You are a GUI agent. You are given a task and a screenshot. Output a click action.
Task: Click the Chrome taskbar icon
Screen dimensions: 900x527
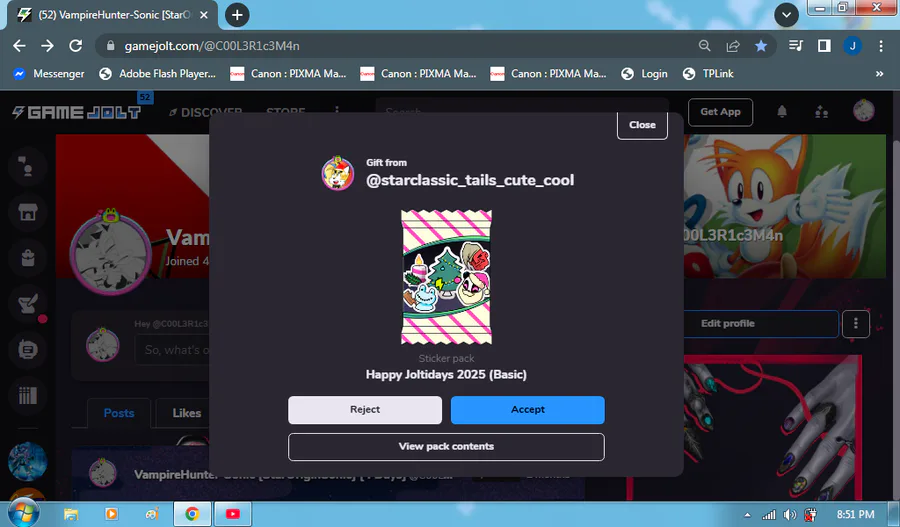click(192, 514)
